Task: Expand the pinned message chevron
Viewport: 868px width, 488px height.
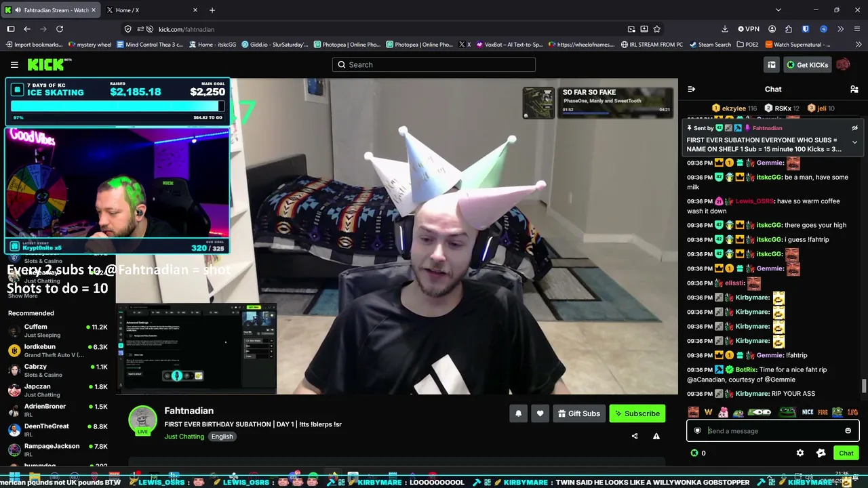Action: coord(854,142)
